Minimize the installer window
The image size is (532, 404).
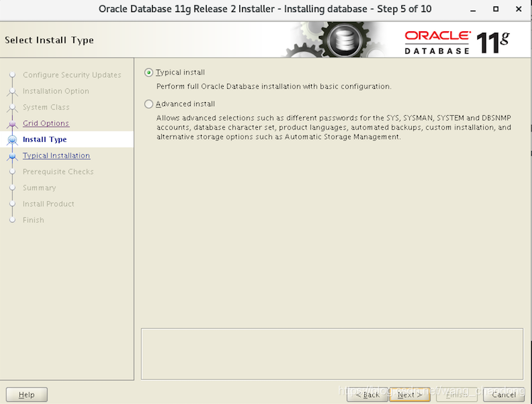pyautogui.click(x=473, y=9)
